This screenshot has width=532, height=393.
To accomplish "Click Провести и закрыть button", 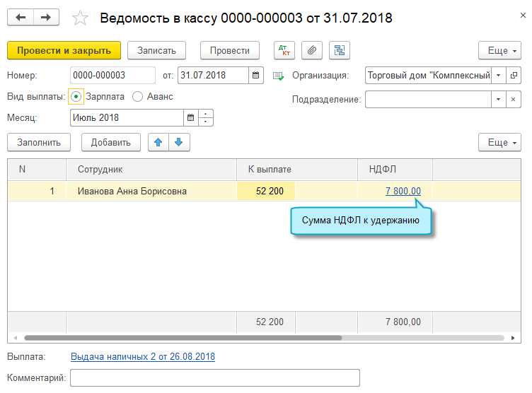I will (x=64, y=50).
